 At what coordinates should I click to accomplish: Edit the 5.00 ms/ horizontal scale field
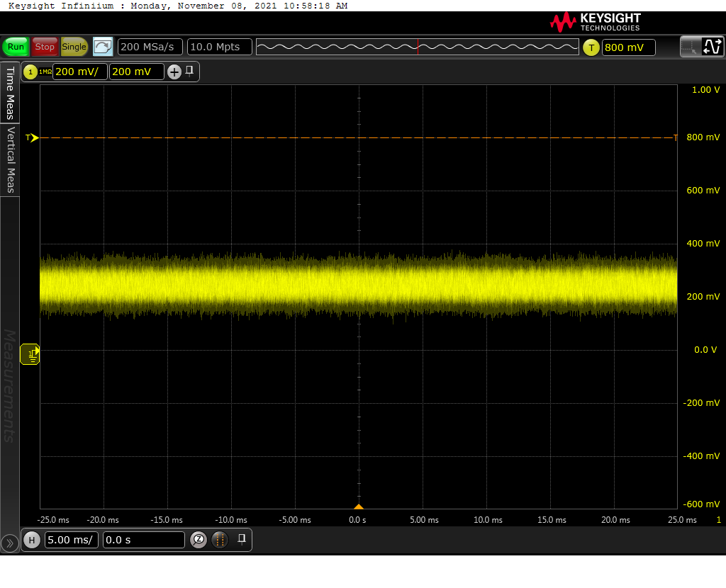(72, 540)
